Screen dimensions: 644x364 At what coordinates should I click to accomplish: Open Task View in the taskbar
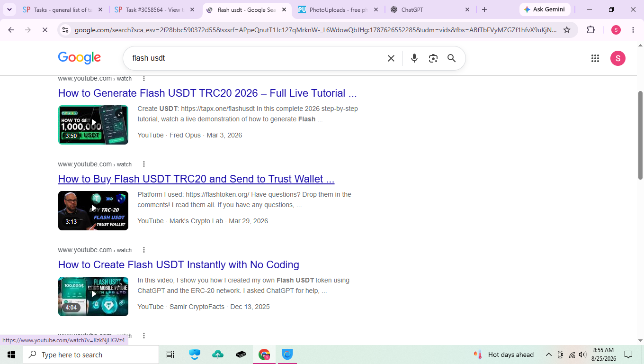tap(170, 355)
